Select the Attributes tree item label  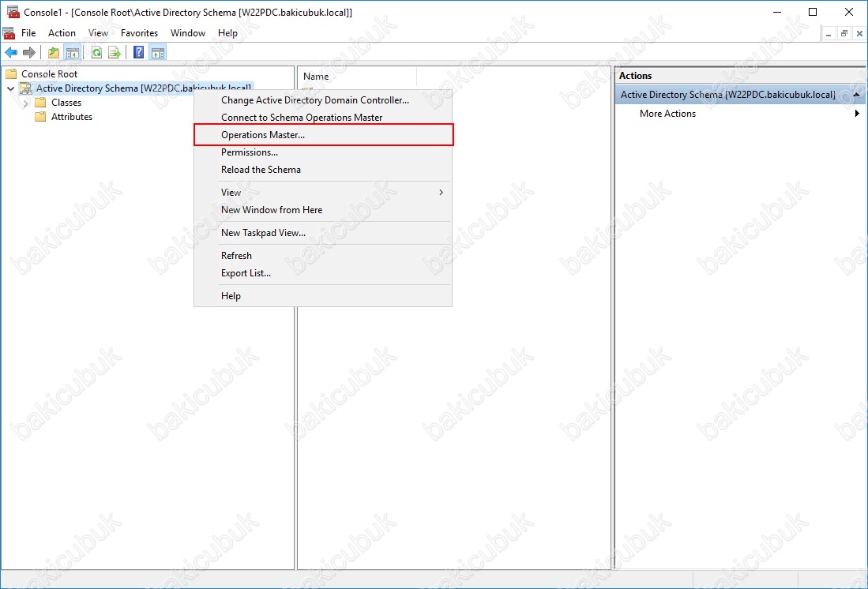point(71,117)
